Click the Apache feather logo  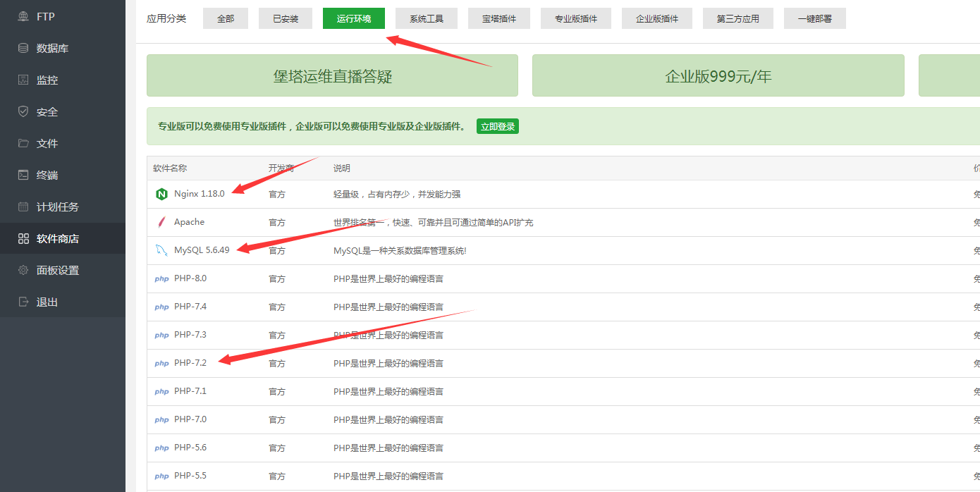coord(161,222)
